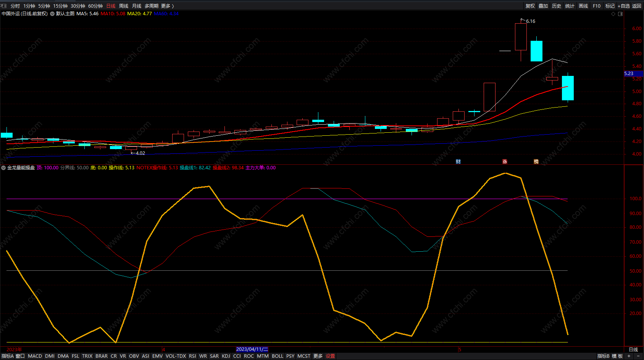Select the 指标A tab

[7, 356]
